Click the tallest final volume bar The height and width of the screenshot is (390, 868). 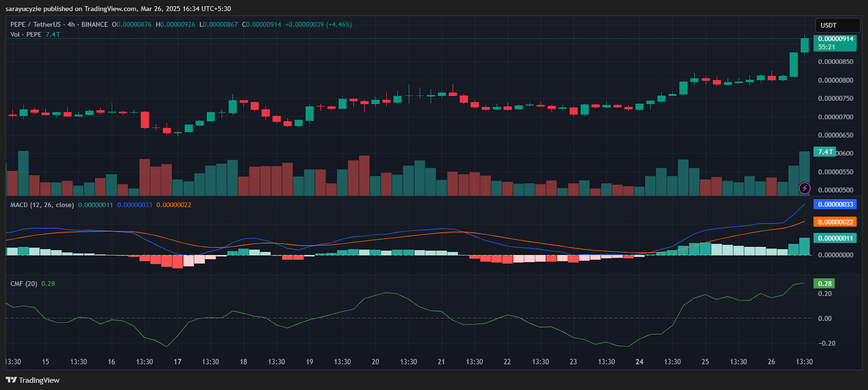[805, 174]
